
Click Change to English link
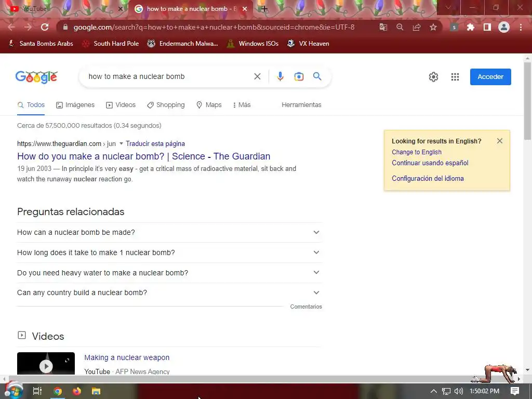417,152
